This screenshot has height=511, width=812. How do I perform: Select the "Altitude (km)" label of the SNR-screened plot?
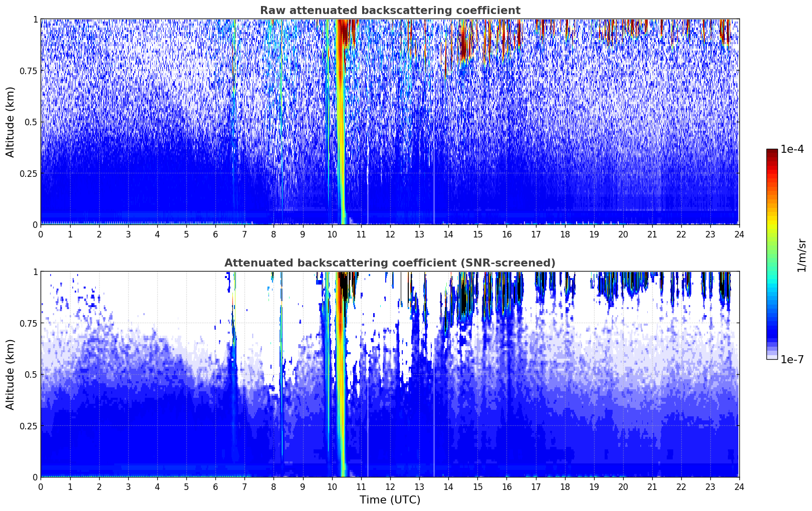[11, 374]
